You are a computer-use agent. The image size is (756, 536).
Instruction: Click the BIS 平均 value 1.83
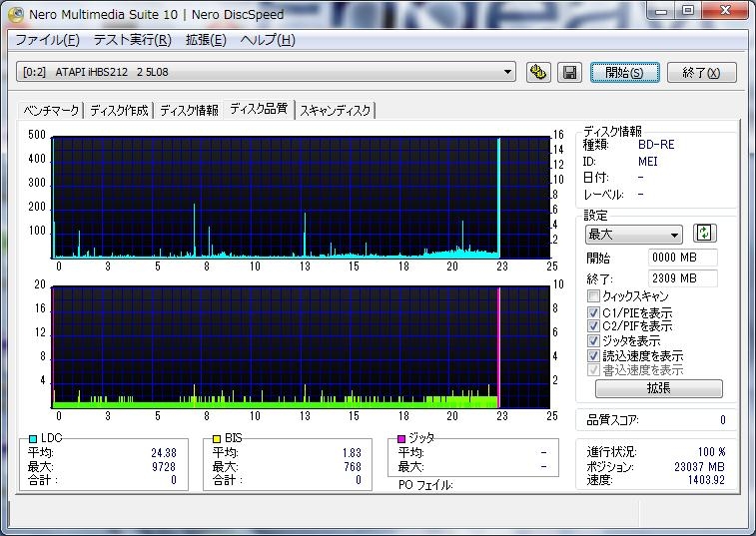coord(352,452)
